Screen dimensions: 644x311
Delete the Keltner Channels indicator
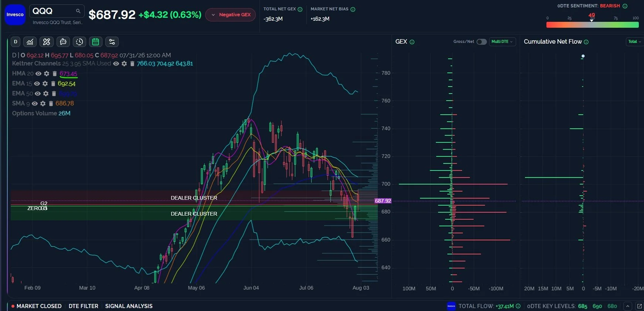click(x=132, y=64)
